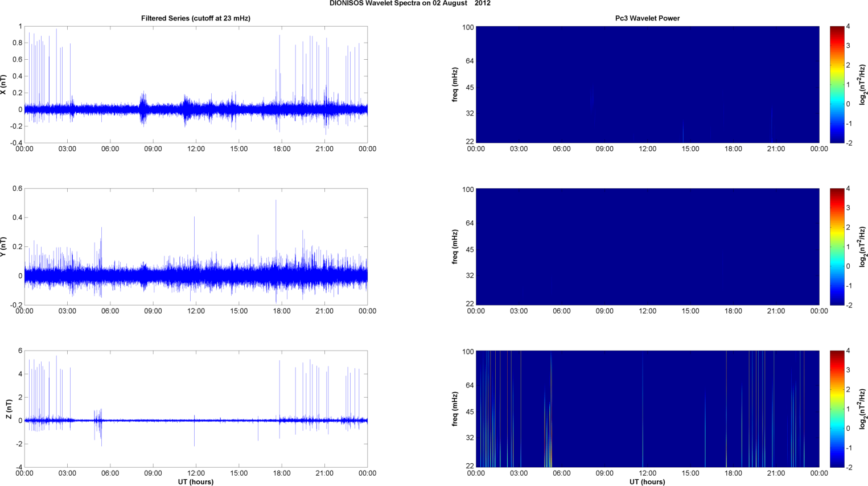The width and height of the screenshot is (868, 486).
Task: Click the '18:00' tick under the Y series plot
Action: coord(282,311)
